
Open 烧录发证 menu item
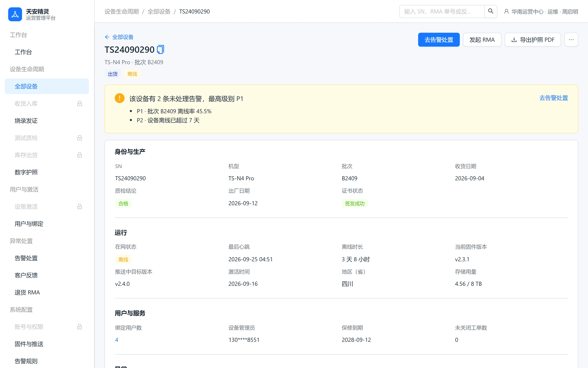tap(47, 121)
